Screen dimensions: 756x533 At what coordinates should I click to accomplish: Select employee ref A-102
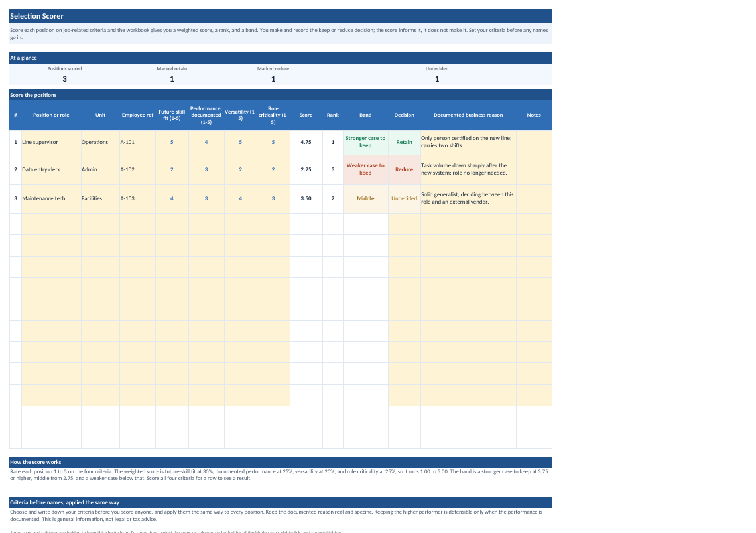pyautogui.click(x=137, y=169)
